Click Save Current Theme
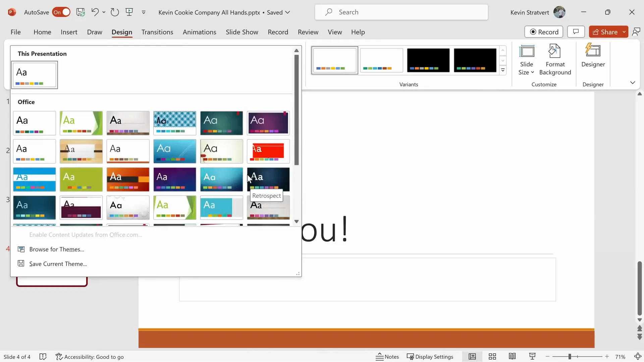Viewport: 644px width, 362px height. [58, 264]
